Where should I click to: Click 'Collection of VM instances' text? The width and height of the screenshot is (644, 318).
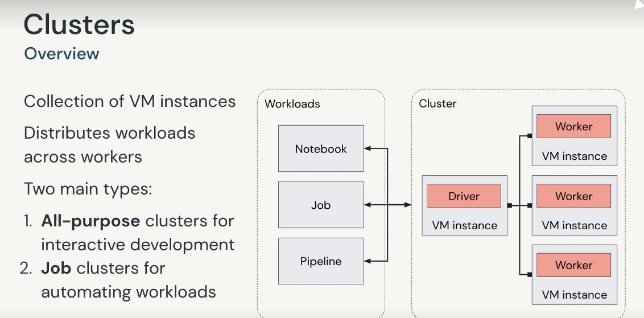click(130, 101)
